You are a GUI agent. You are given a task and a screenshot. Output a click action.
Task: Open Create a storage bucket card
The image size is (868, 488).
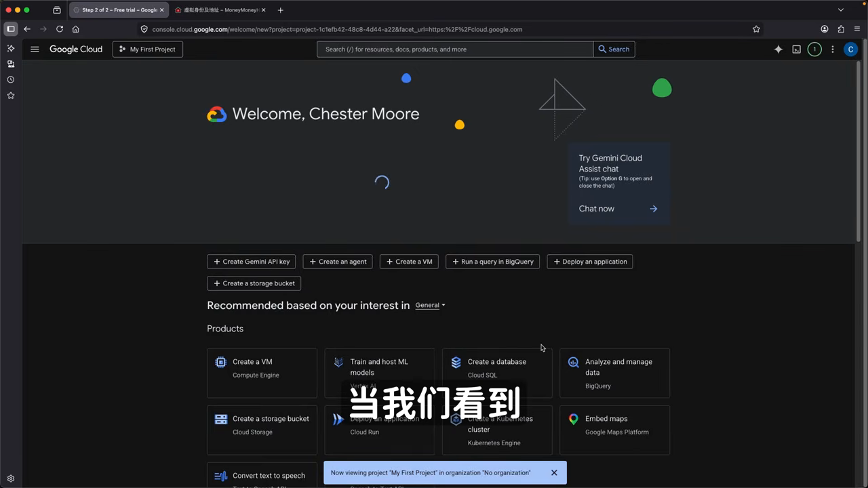pos(262,430)
